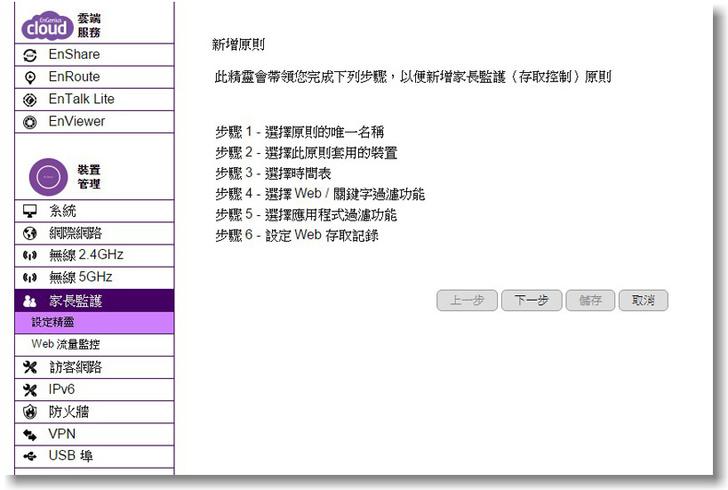The height and width of the screenshot is (490, 728).
Task: Click the 家長監護 people icon
Action: click(x=30, y=301)
